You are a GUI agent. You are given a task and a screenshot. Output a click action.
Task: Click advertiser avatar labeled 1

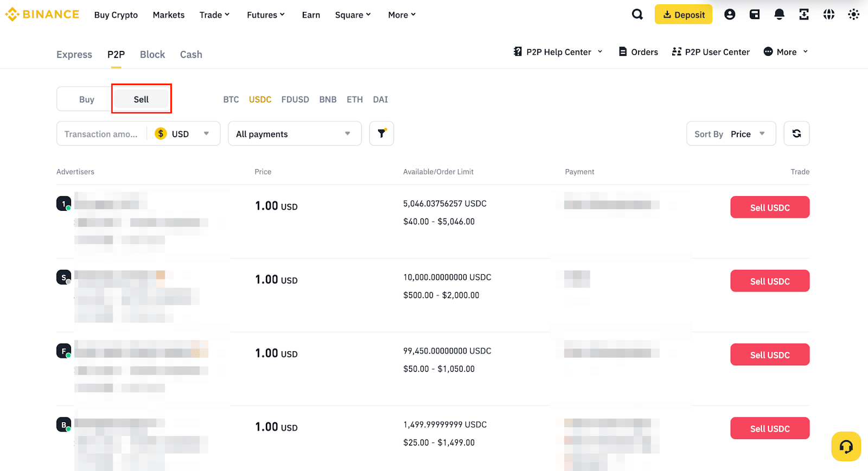(63, 203)
